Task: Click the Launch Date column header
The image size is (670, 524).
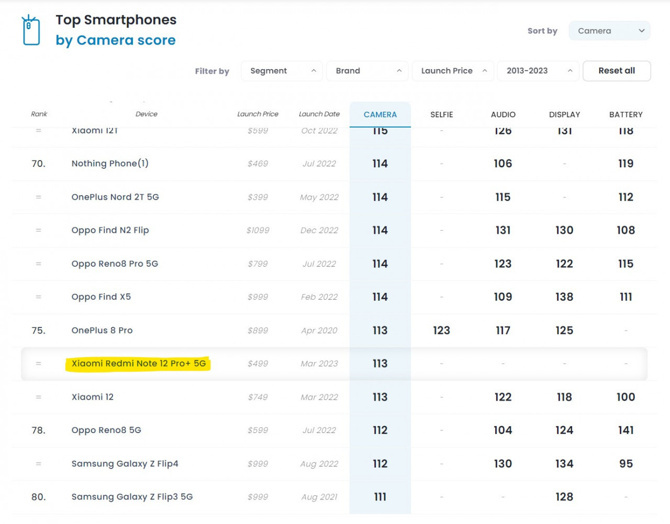Action: point(319,115)
